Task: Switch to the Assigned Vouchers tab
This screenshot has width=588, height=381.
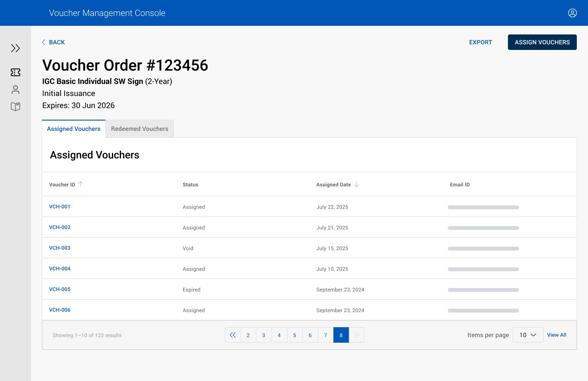Action: tap(74, 129)
